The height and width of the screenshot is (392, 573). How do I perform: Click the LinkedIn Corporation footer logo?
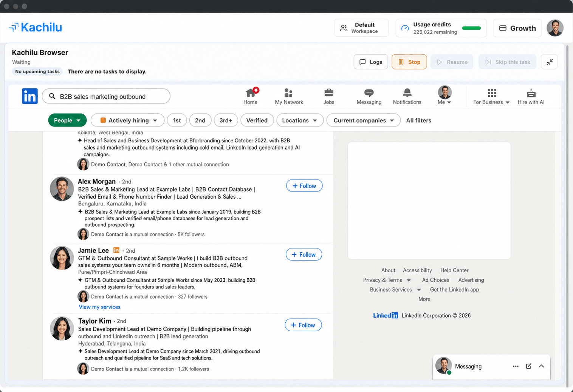click(385, 316)
